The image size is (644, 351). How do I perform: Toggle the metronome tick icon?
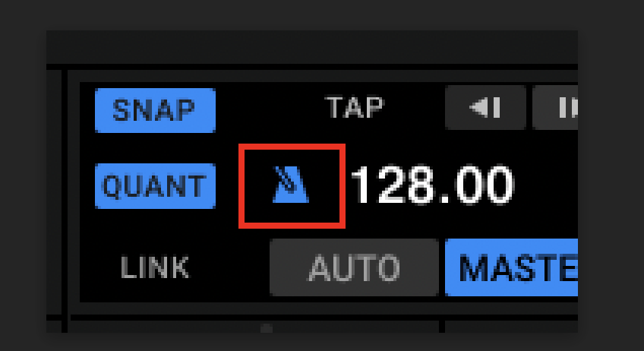pyautogui.click(x=291, y=185)
